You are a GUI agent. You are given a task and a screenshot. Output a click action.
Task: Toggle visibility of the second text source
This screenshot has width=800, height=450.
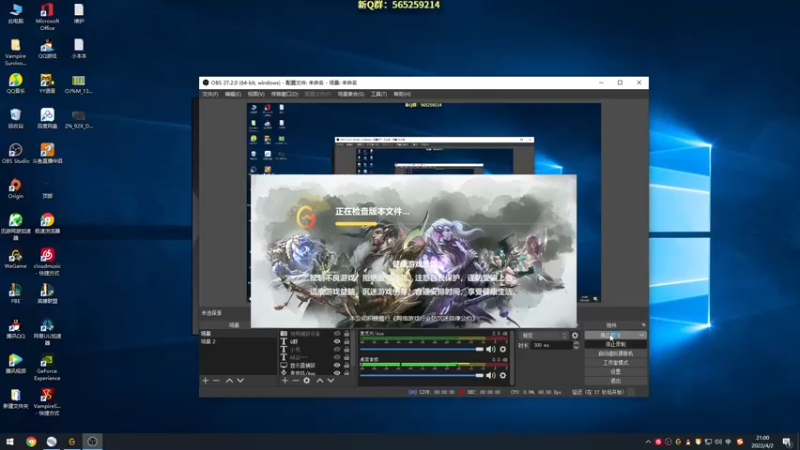click(x=337, y=349)
